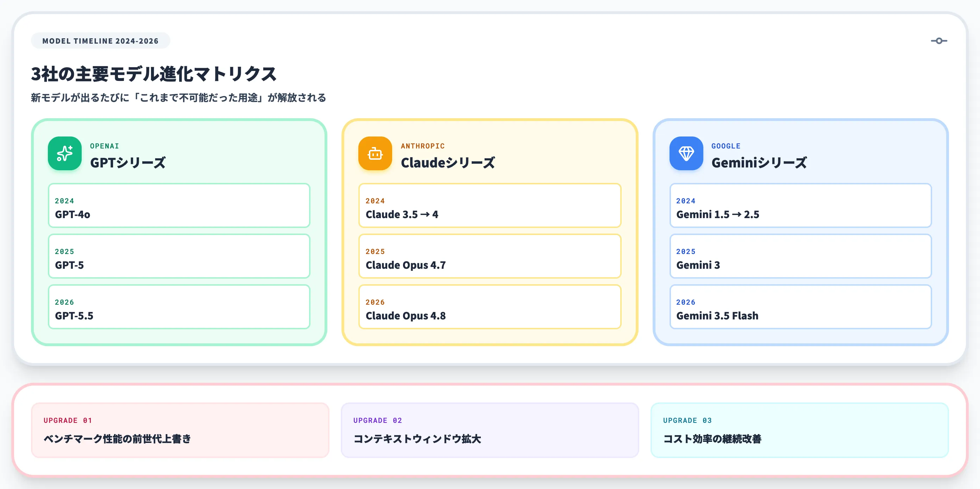This screenshot has width=980, height=489.
Task: Click the timeline node icon at top right
Action: pos(938,41)
